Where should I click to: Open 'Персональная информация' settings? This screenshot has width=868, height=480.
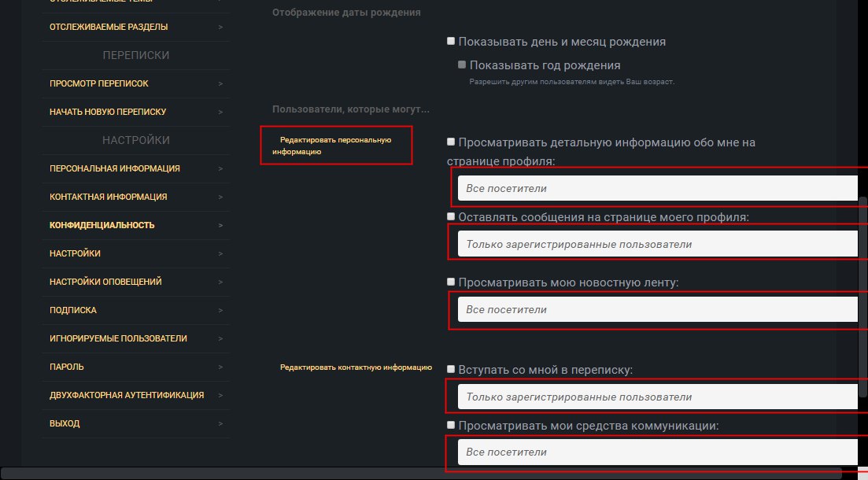point(135,168)
